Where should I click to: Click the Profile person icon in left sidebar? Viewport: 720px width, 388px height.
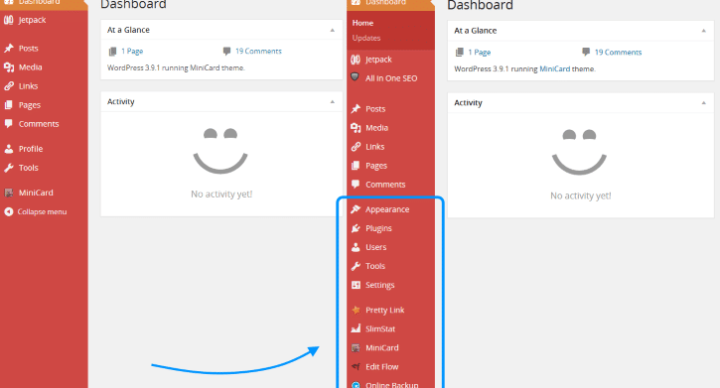click(9, 149)
